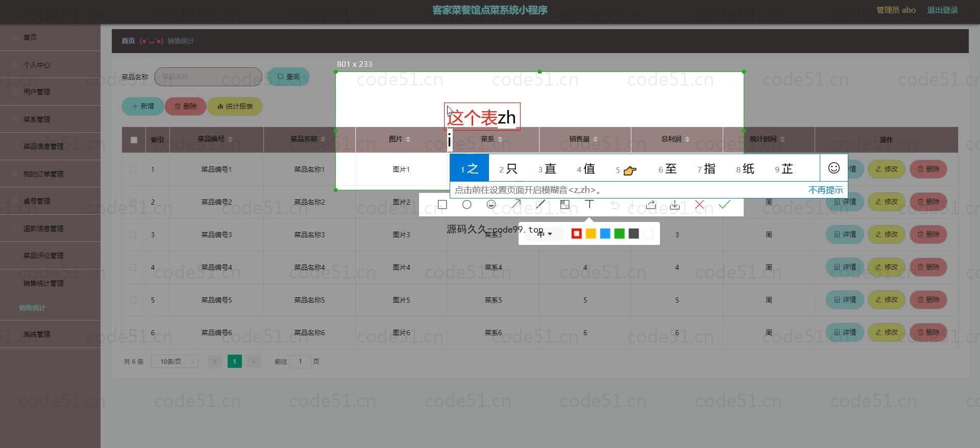The width and height of the screenshot is (980, 448).
Task: Open the 10条/页 page size dropdown
Action: (175, 361)
